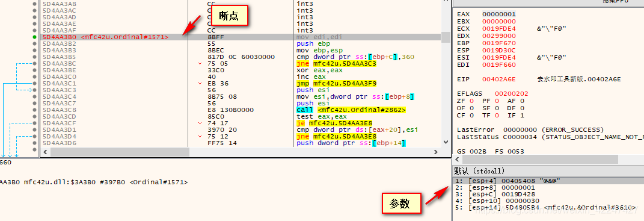The image size is (644, 221).
Task: Select EDI register value 0019F660
Action: coord(499,64)
